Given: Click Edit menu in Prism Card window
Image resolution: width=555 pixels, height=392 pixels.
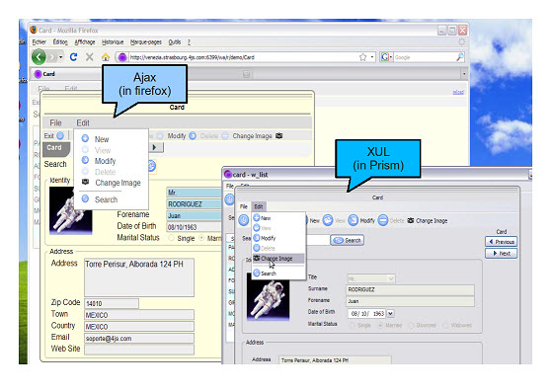Looking at the screenshot, I should (259, 206).
